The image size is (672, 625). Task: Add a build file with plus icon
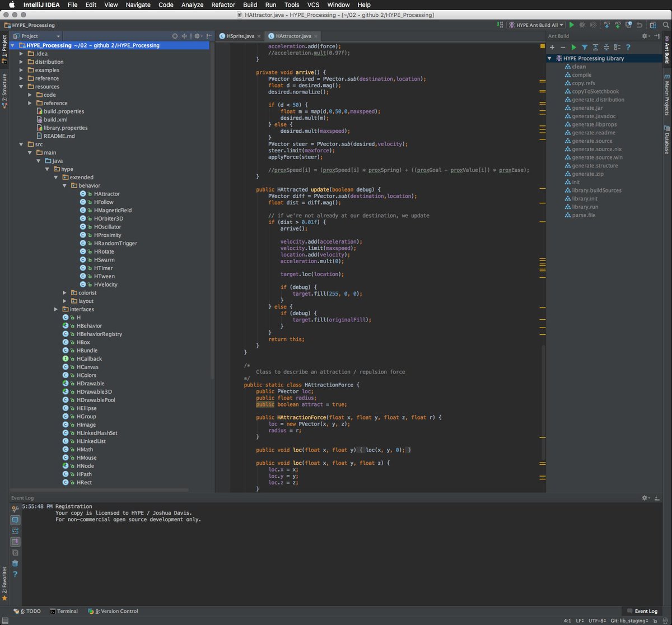coord(552,48)
